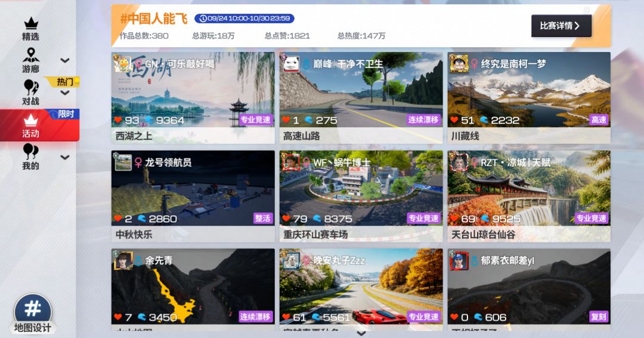Click the heart icon on 重庆环山赛车场

[286, 219]
